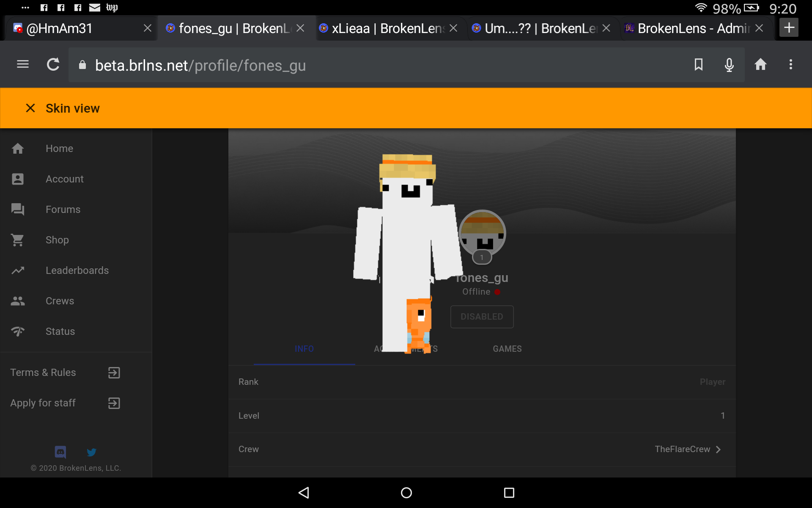Click the Leaderboards trend icon

(x=18, y=271)
